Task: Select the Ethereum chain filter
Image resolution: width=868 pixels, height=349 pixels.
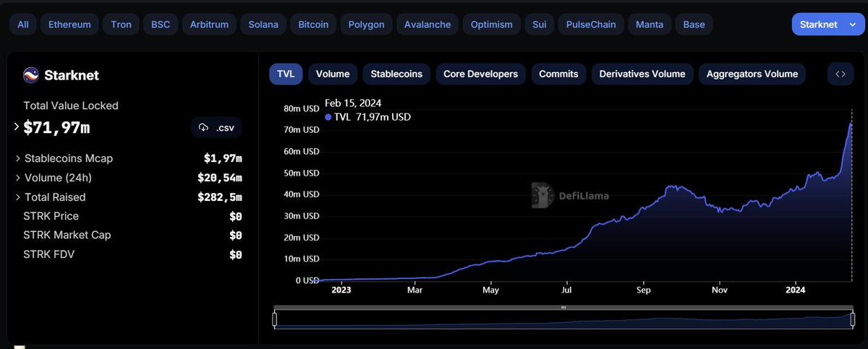Action: tap(69, 25)
